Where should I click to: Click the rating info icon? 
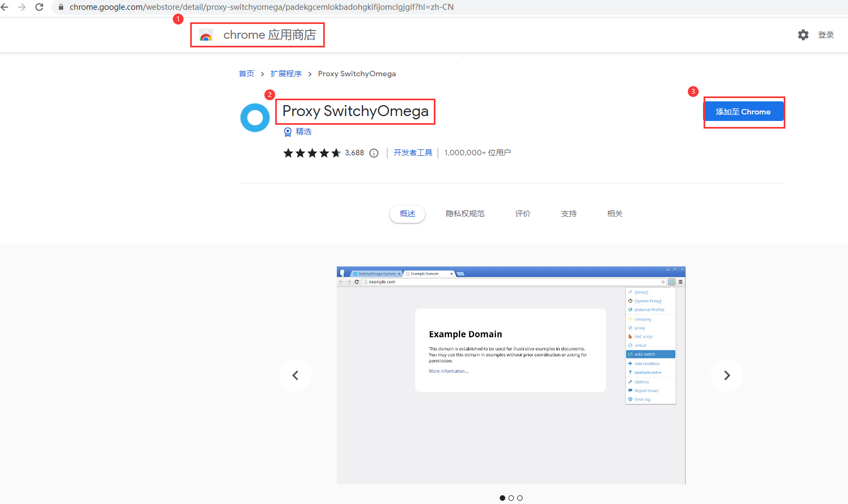pyautogui.click(x=374, y=153)
